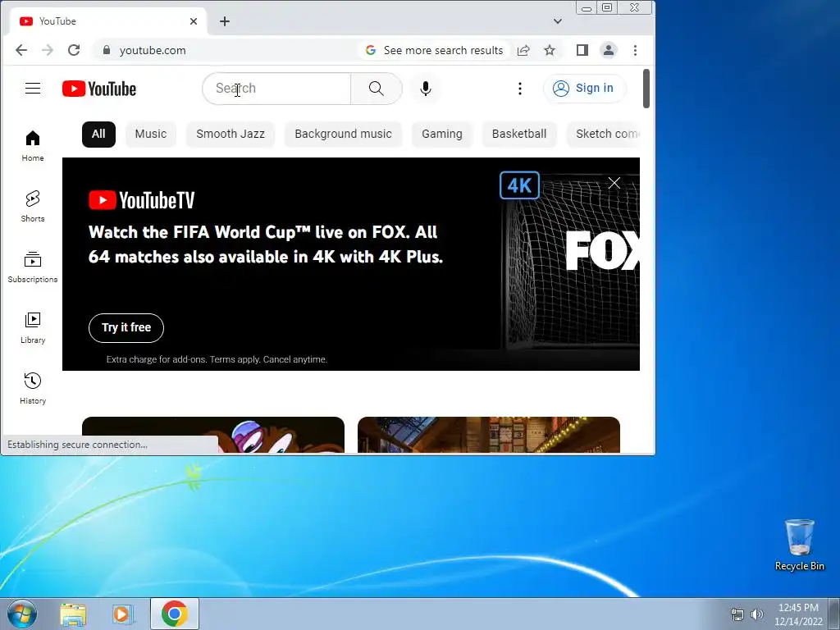Open YouTube settings three-dot menu
Image resolution: width=840 pixels, height=630 pixels.
coord(519,89)
